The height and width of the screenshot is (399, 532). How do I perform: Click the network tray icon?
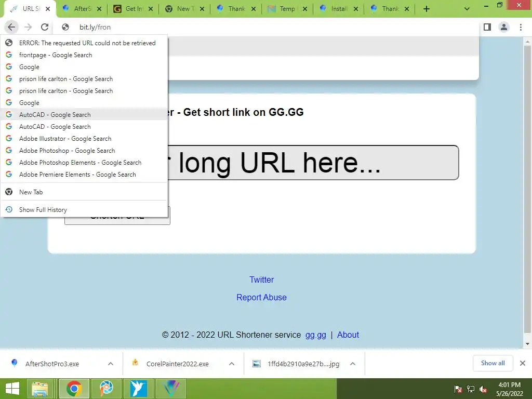pyautogui.click(x=471, y=389)
